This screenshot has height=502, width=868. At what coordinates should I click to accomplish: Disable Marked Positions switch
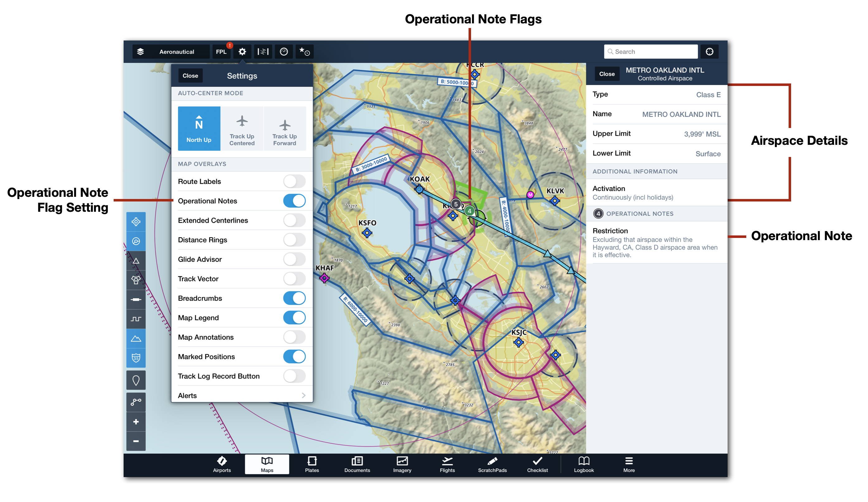[x=294, y=357]
